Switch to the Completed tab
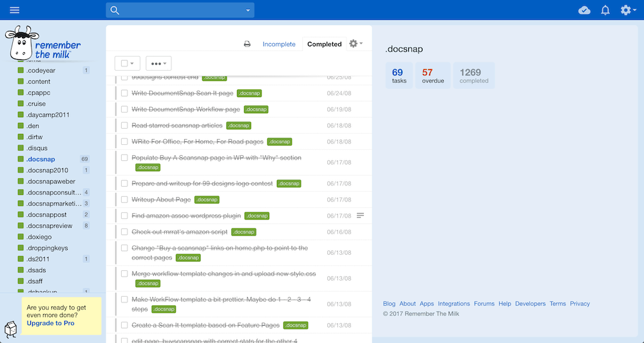The image size is (644, 343). click(x=325, y=44)
